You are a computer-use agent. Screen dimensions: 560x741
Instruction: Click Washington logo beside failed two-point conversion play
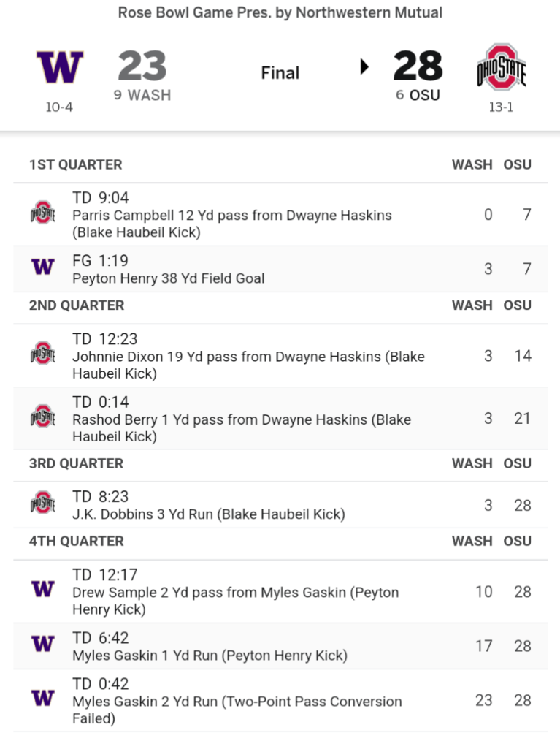[42, 699]
